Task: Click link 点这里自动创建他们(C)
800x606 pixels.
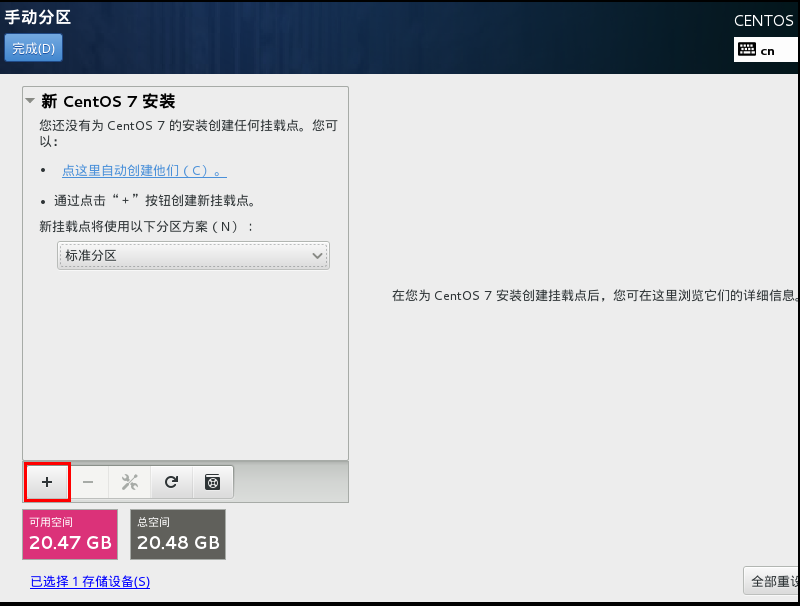Action: [x=144, y=170]
